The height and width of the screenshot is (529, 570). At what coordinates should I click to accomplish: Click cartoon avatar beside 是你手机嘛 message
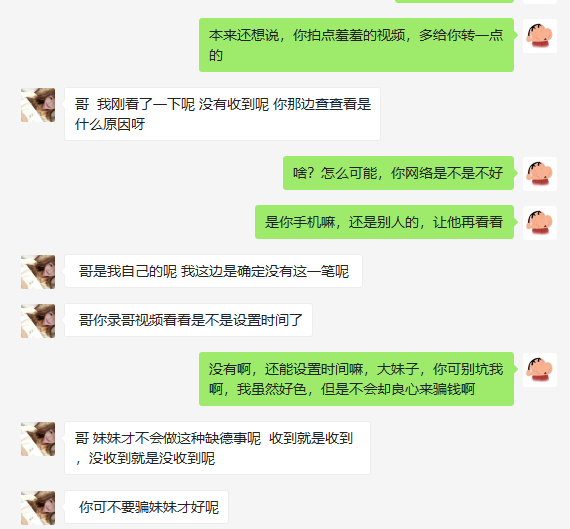tap(540, 223)
